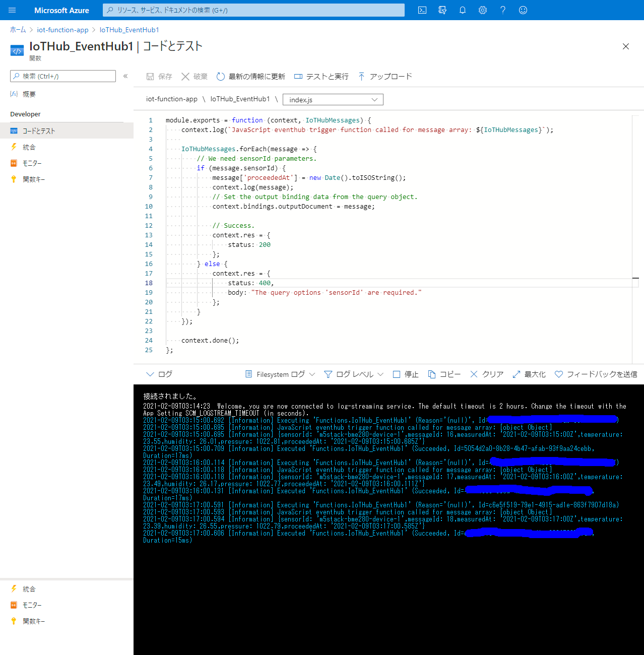
Task: Go to iot-function-app breadcrumb link
Action: pos(62,30)
